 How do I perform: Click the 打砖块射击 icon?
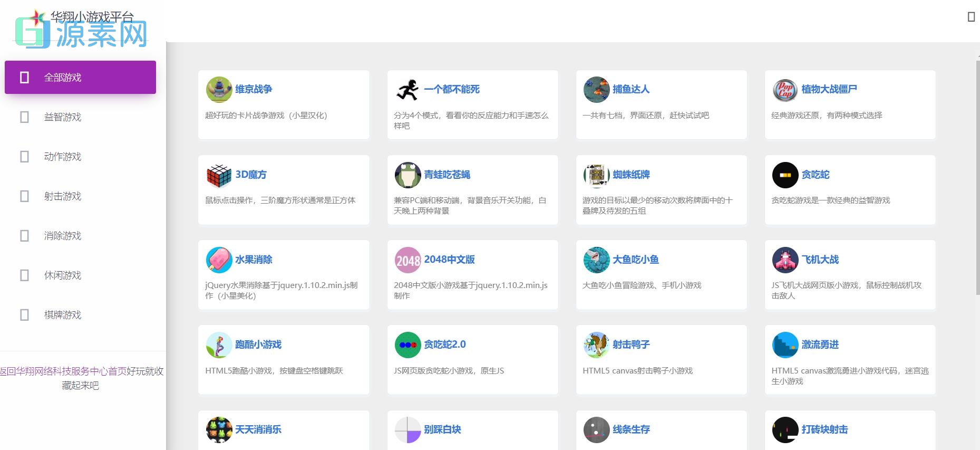(x=785, y=430)
